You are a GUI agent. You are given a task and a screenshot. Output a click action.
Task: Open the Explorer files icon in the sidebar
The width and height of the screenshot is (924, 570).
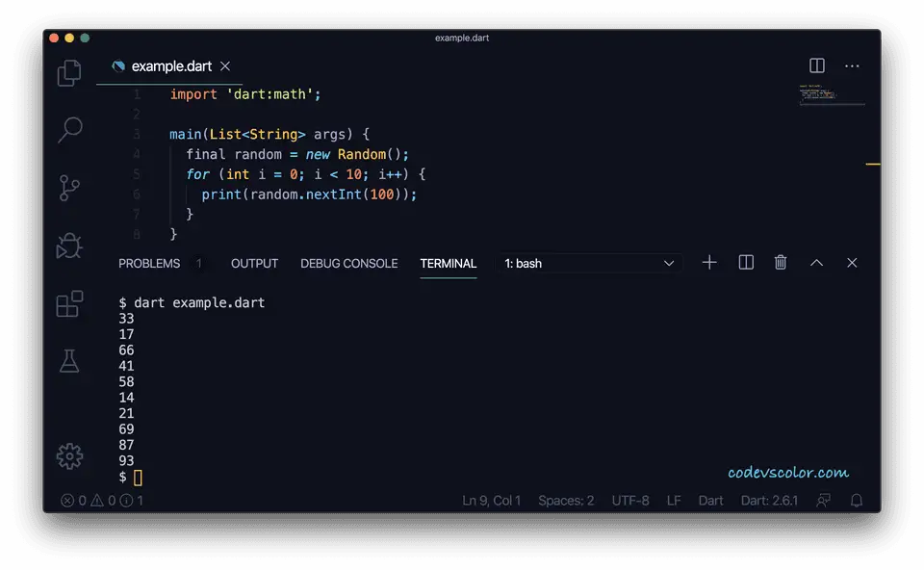point(69,73)
